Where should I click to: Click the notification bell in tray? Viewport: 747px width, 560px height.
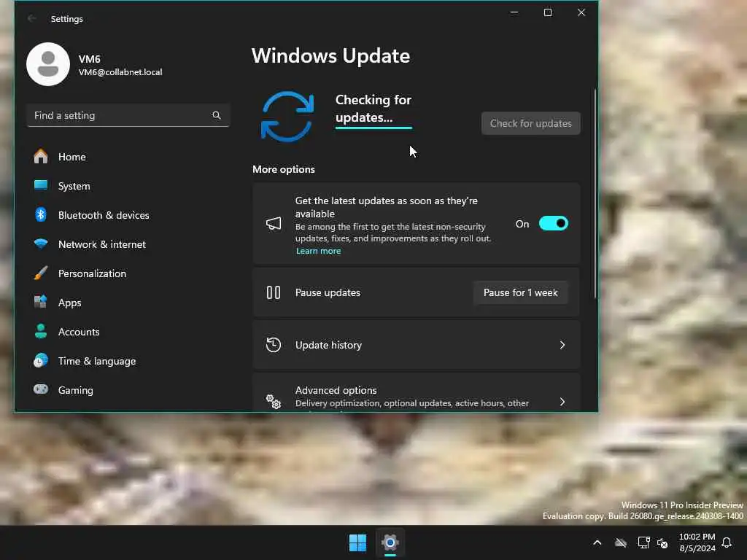click(727, 542)
